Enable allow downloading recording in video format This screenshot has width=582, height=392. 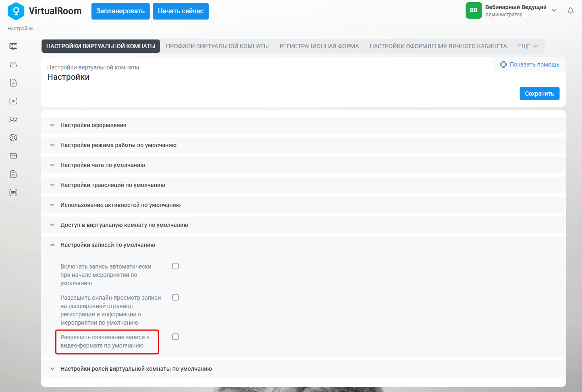(x=175, y=337)
